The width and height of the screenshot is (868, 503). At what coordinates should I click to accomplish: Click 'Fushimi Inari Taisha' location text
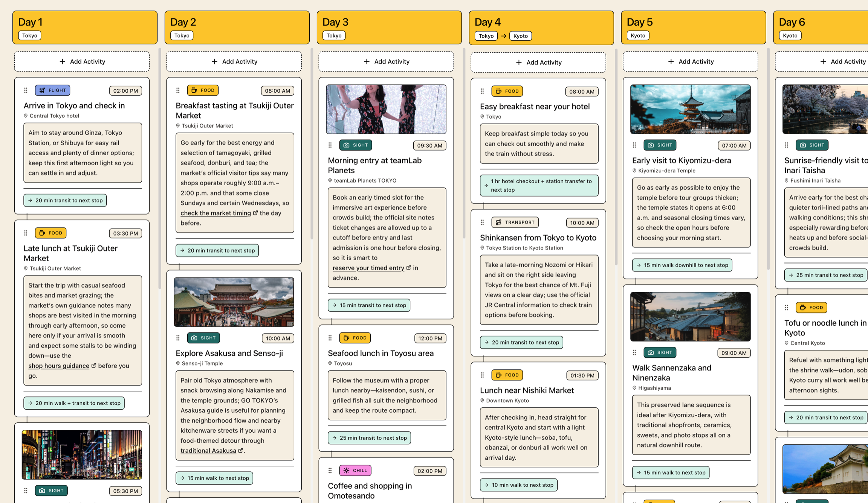tap(815, 181)
